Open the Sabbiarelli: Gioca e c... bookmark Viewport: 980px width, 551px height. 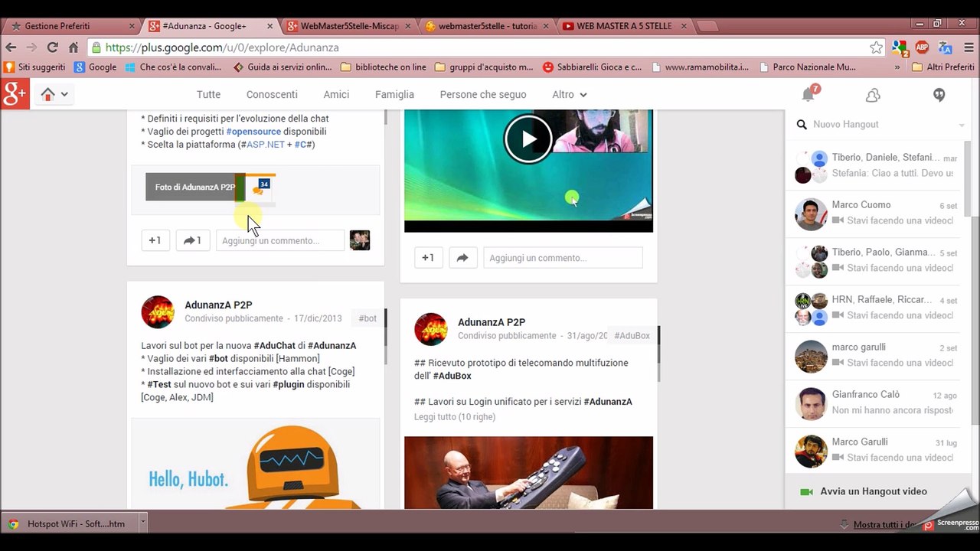pyautogui.click(x=593, y=67)
